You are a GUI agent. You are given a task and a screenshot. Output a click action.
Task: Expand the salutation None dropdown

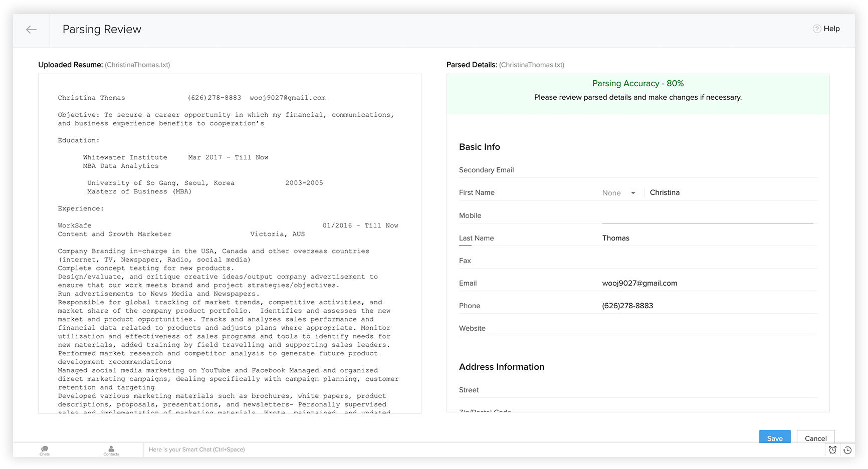pyautogui.click(x=619, y=193)
